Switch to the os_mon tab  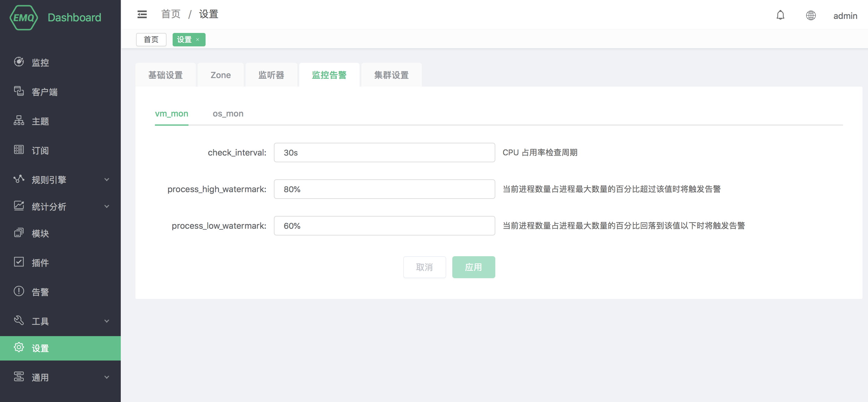(228, 114)
